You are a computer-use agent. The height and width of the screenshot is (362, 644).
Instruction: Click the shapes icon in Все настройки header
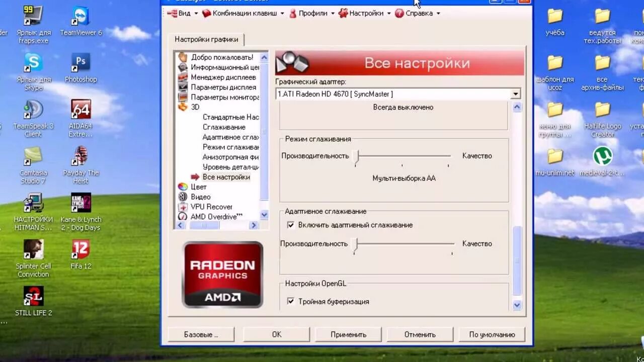click(292, 63)
